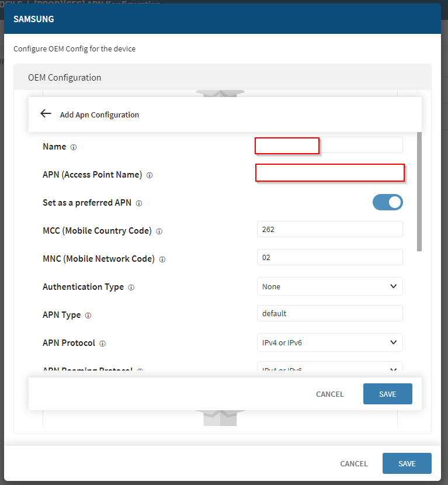Click the bottom CANCEL button of Samsung dialog

click(354, 463)
